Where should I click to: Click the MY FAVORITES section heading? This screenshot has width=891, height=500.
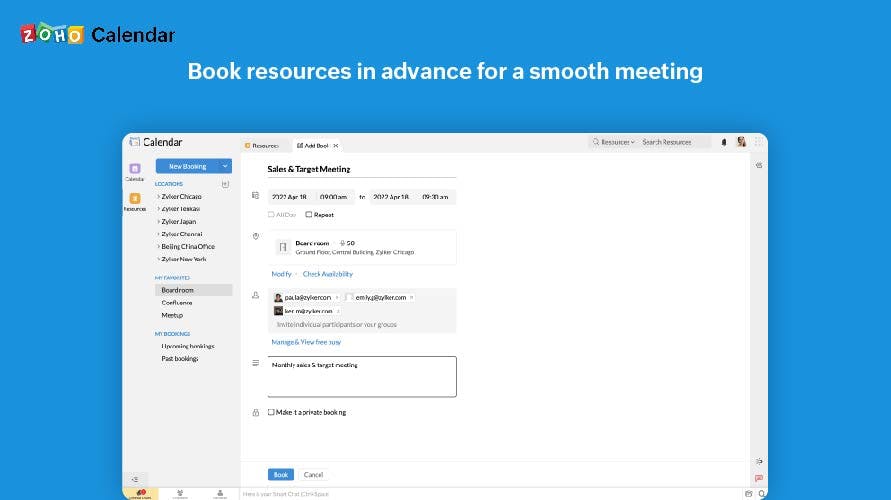tap(172, 278)
